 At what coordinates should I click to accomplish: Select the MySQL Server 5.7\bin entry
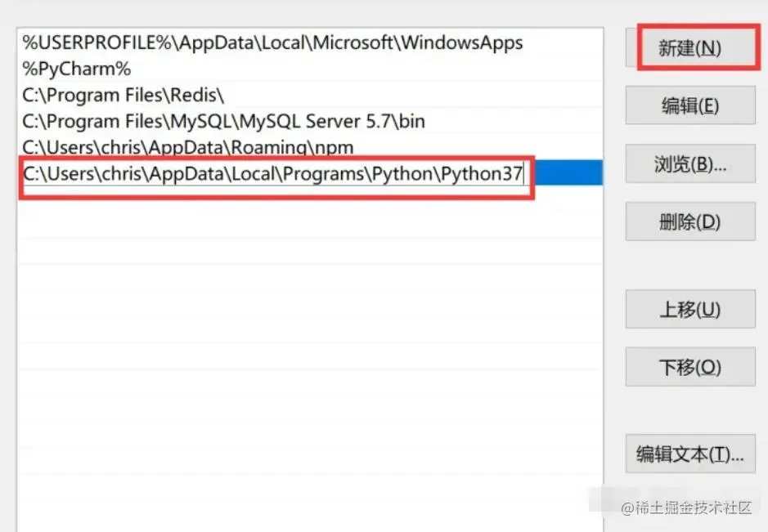(x=310, y=121)
